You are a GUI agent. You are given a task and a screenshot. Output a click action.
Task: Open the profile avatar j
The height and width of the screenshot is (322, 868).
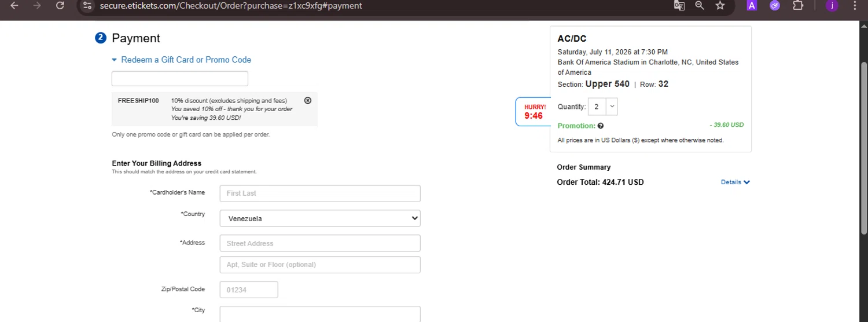(832, 6)
